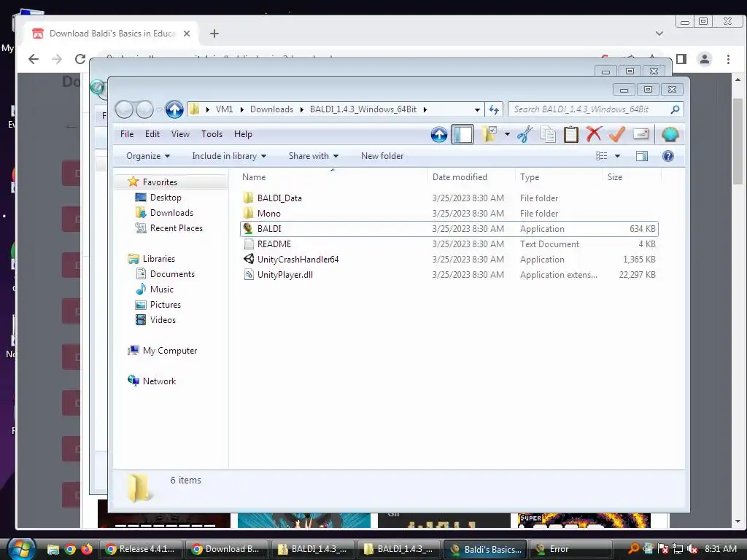Viewport: 747px width, 560px height.
Task: Click the scissors Cut icon
Action: [x=525, y=135]
